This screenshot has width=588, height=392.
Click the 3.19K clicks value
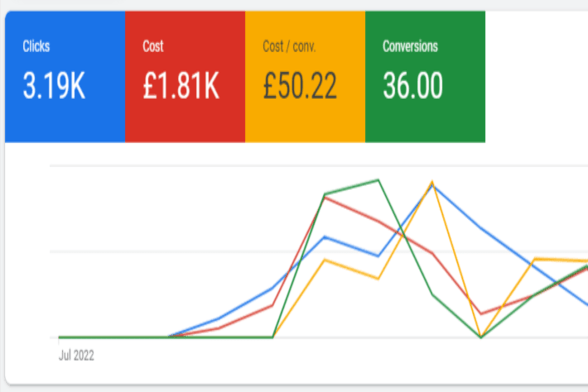pyautogui.click(x=54, y=86)
